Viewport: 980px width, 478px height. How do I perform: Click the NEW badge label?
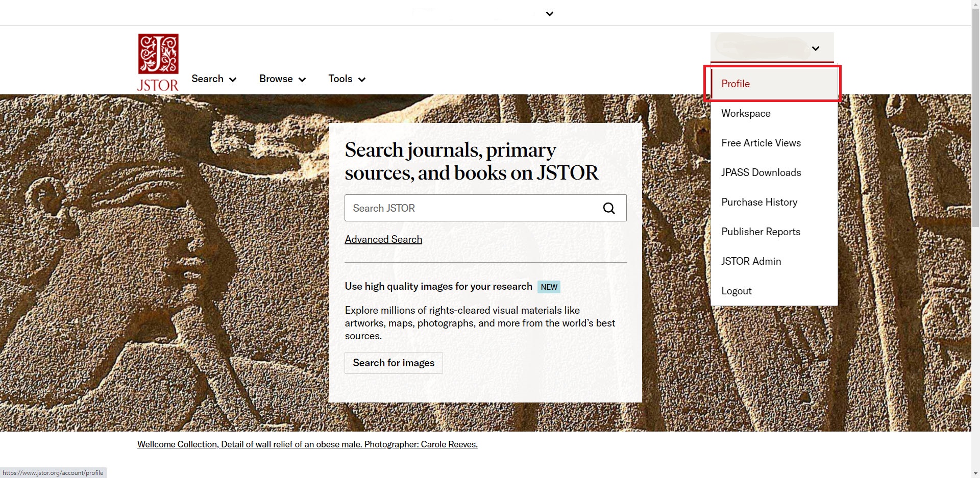pyautogui.click(x=549, y=287)
